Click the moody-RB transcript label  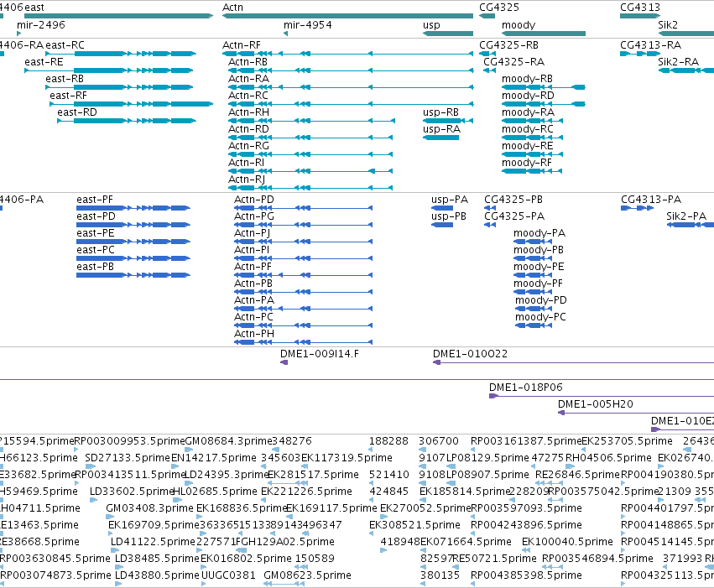pos(527,79)
